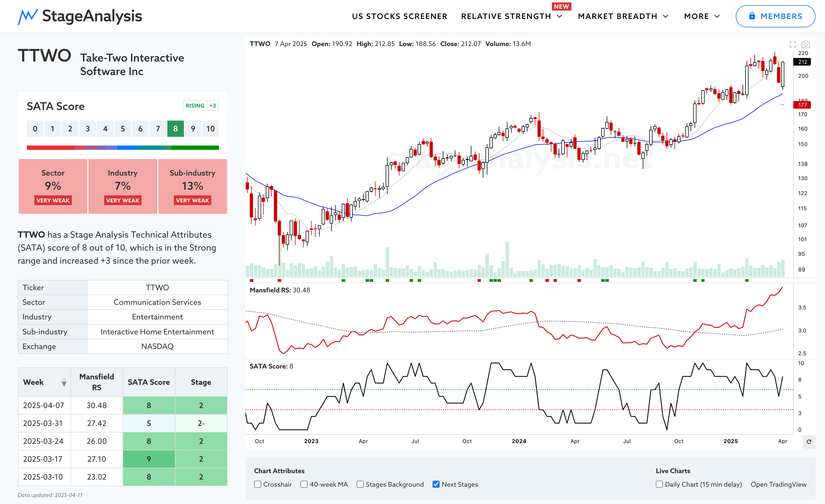Sort table by Week column arrow
825x504 pixels.
[x=64, y=382]
